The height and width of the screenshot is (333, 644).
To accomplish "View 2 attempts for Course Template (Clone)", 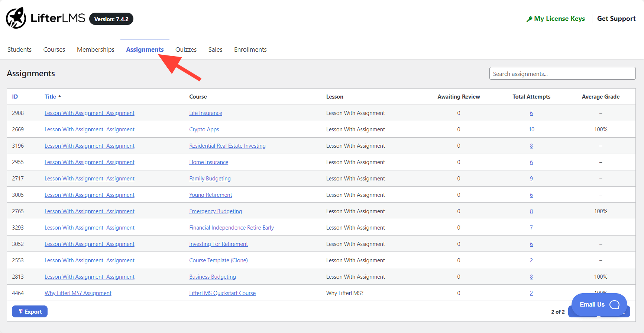I will coord(531,260).
